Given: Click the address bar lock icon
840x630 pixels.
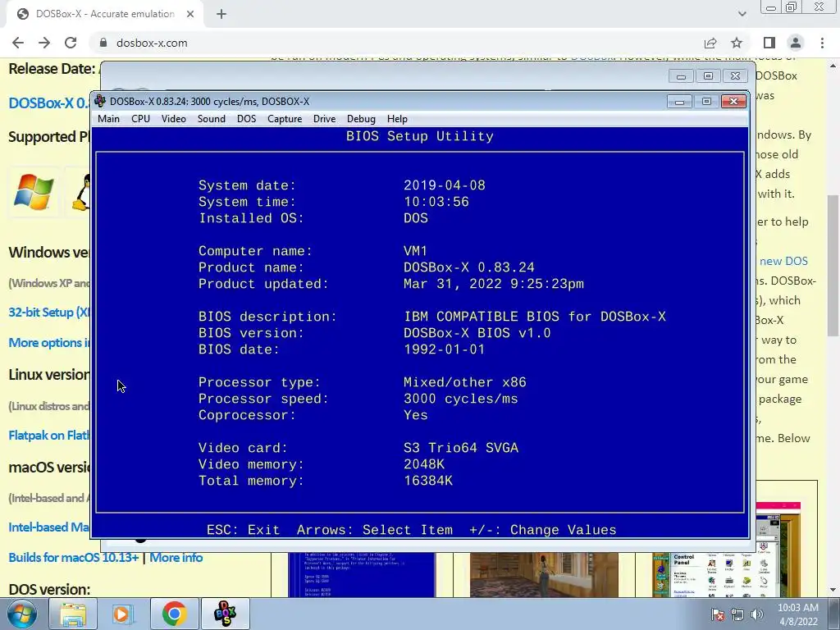Looking at the screenshot, I should [103, 43].
